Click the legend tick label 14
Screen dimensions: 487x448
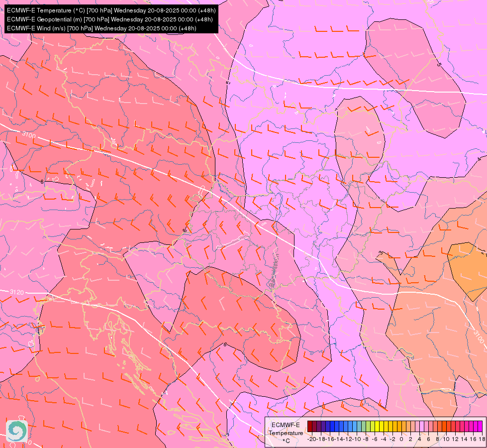pos(464,439)
